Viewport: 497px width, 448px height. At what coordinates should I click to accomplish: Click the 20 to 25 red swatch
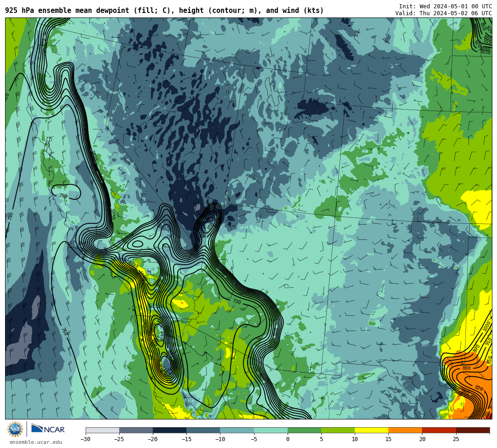click(x=439, y=430)
